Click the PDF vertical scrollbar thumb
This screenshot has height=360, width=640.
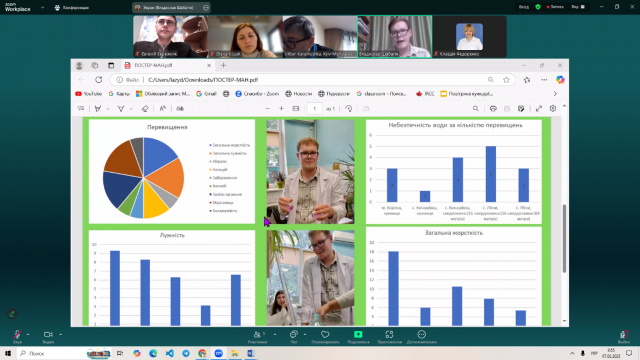click(x=564, y=238)
